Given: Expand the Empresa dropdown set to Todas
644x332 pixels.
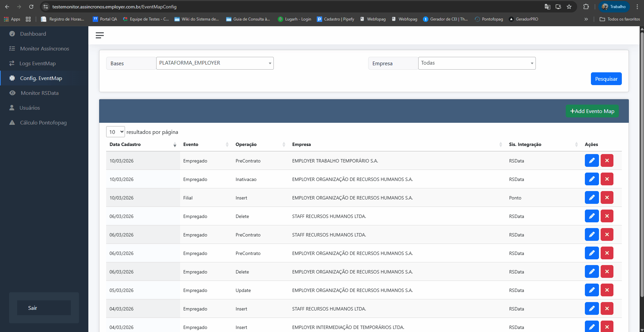Looking at the screenshot, I should [477, 63].
